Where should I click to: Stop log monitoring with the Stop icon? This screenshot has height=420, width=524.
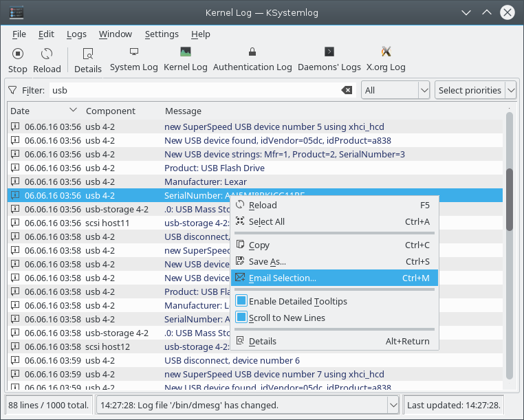click(x=17, y=54)
